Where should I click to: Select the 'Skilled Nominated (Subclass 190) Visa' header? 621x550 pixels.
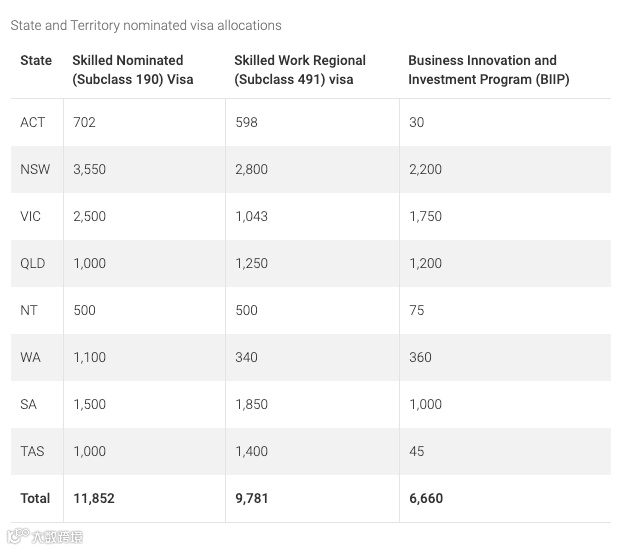pos(133,70)
